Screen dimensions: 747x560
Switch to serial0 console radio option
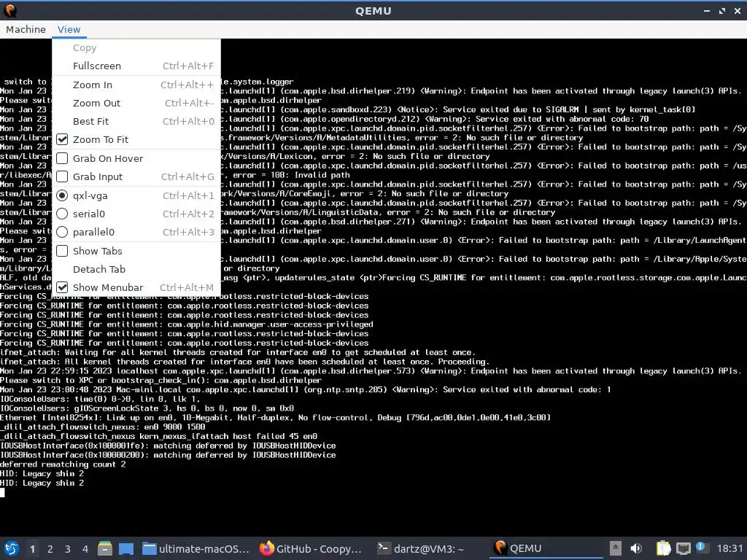pyautogui.click(x=62, y=214)
